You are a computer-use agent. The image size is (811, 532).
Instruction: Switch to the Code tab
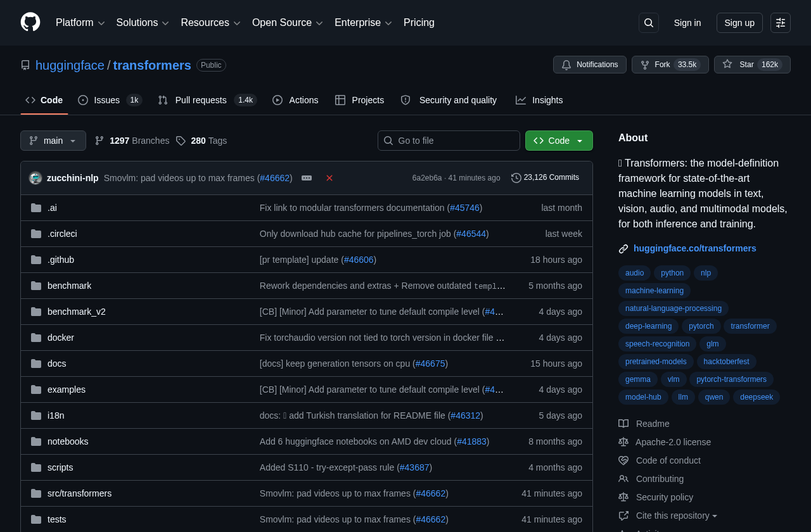point(44,100)
